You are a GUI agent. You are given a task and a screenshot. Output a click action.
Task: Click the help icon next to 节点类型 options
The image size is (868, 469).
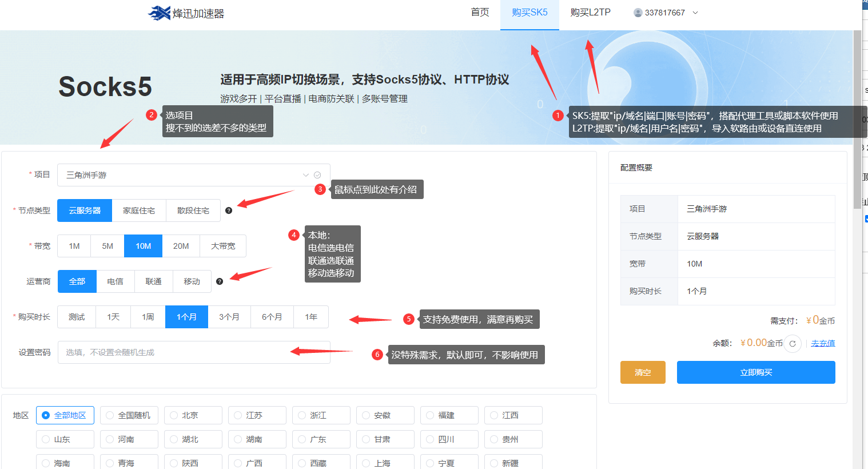point(229,210)
